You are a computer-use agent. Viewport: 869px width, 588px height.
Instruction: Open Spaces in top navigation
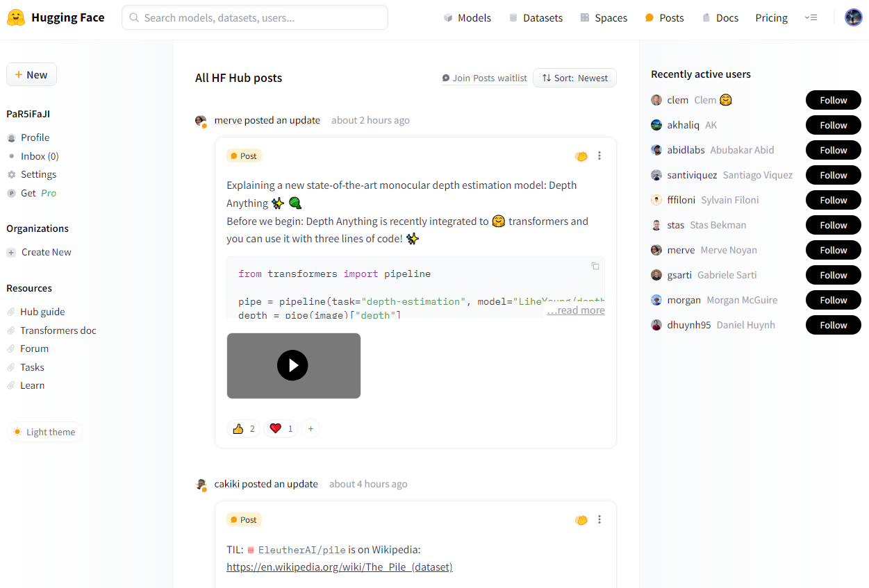[604, 18]
